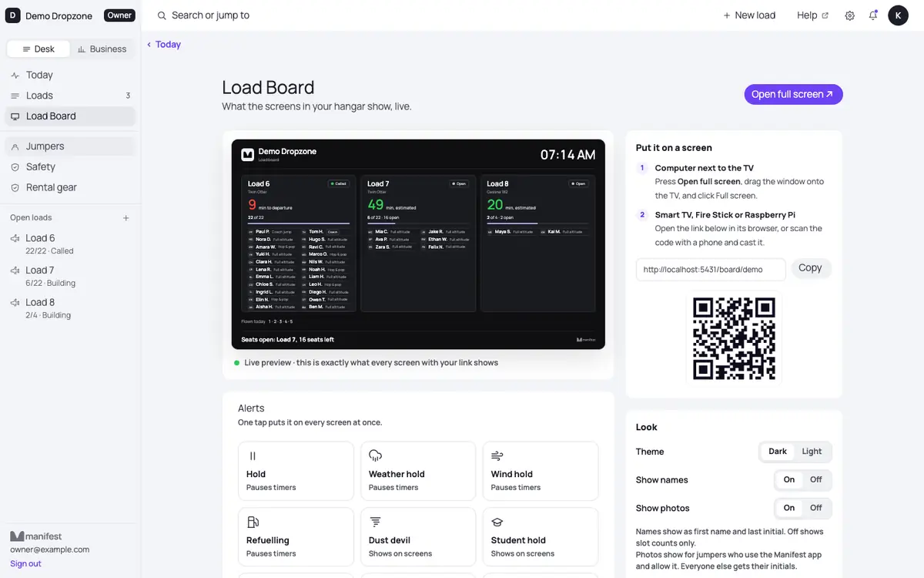Image resolution: width=924 pixels, height=578 pixels.
Task: Click the Manifest logo in sidebar footer
Action: [x=35, y=536]
